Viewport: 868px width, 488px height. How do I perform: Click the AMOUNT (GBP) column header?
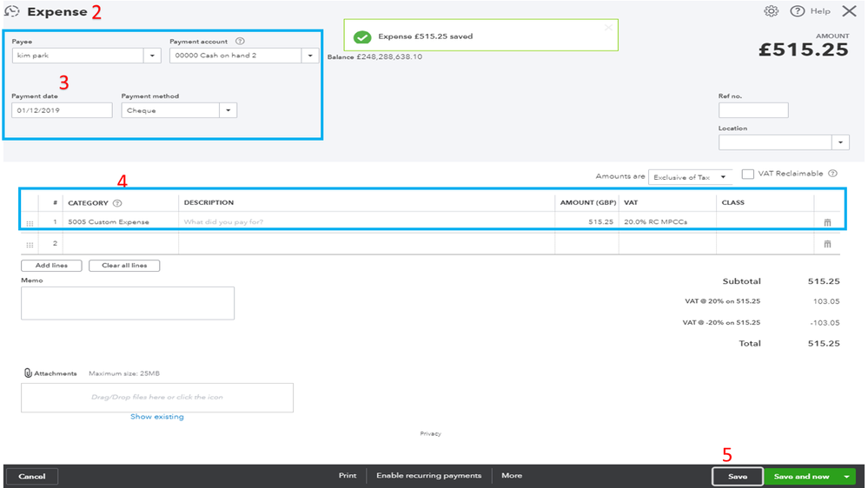click(588, 202)
